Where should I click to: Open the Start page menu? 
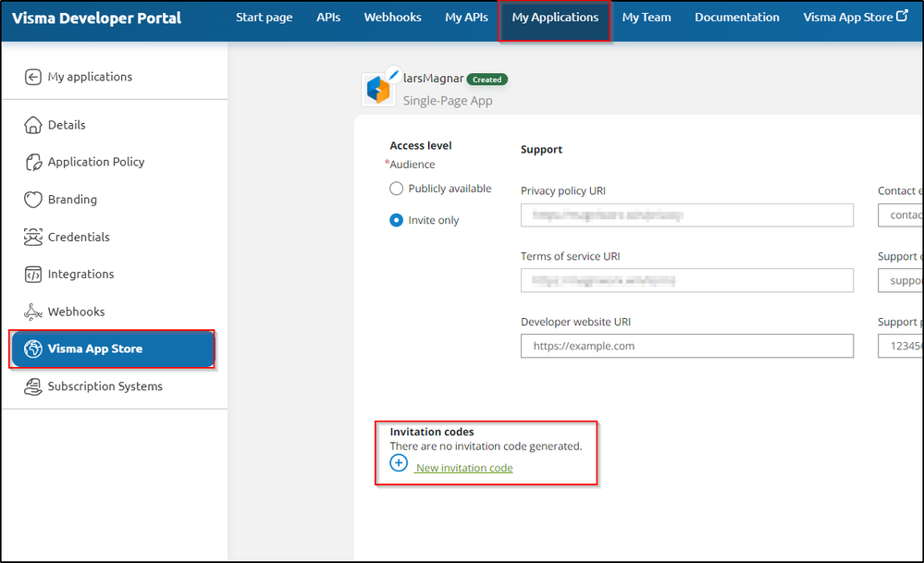click(264, 18)
